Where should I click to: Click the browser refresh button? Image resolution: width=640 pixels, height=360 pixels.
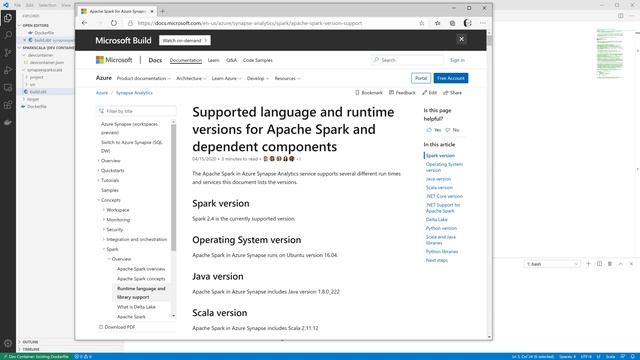(x=113, y=23)
